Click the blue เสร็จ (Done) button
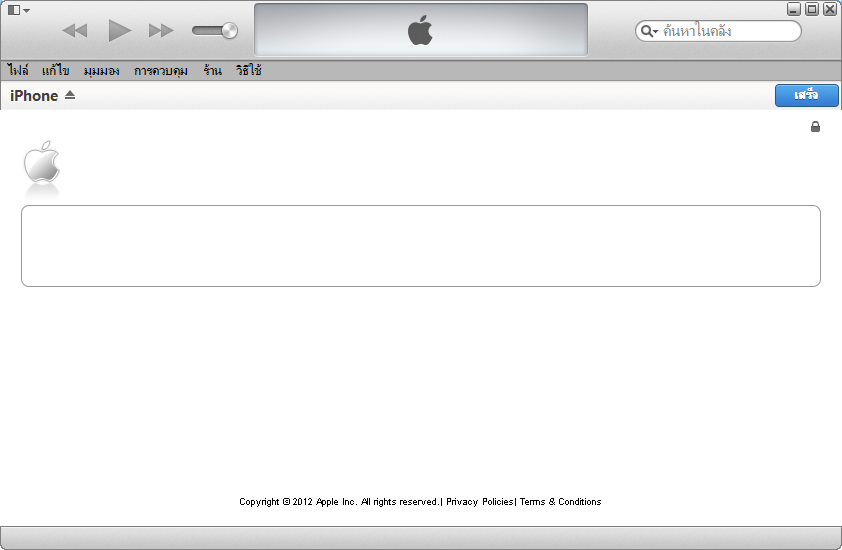This screenshot has height=550, width=842. click(x=807, y=96)
